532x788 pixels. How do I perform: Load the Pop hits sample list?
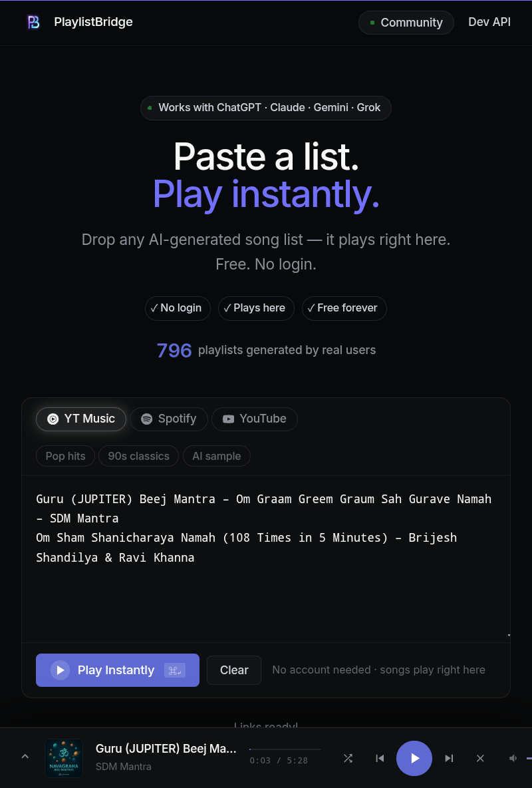pos(65,457)
